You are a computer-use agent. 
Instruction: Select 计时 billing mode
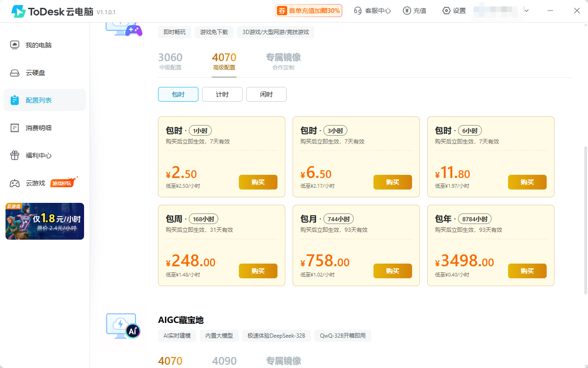[222, 94]
